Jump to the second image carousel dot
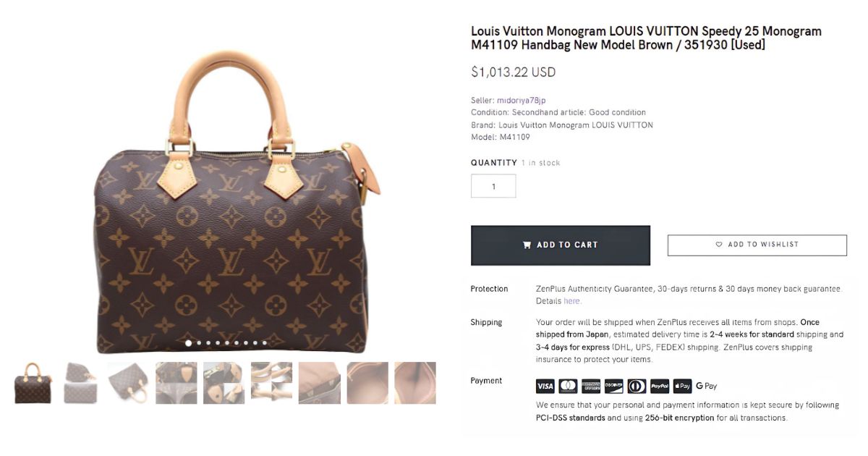This screenshot has height=456, width=868. (x=199, y=343)
